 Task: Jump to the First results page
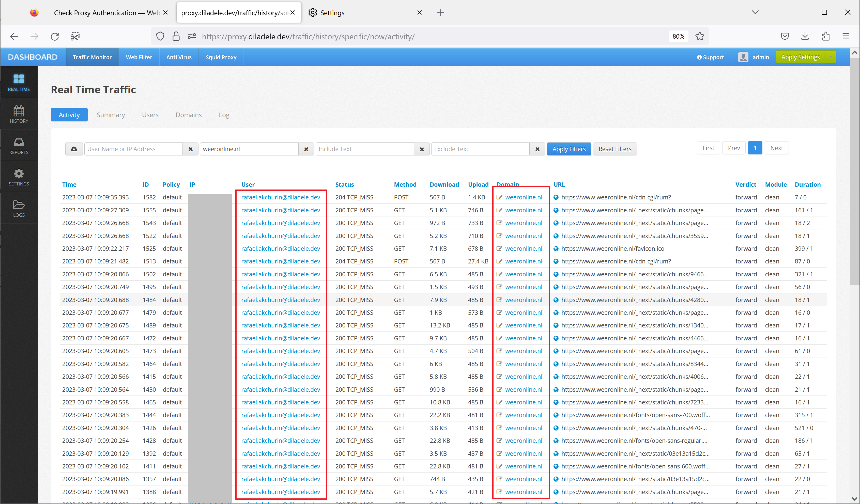pos(708,148)
